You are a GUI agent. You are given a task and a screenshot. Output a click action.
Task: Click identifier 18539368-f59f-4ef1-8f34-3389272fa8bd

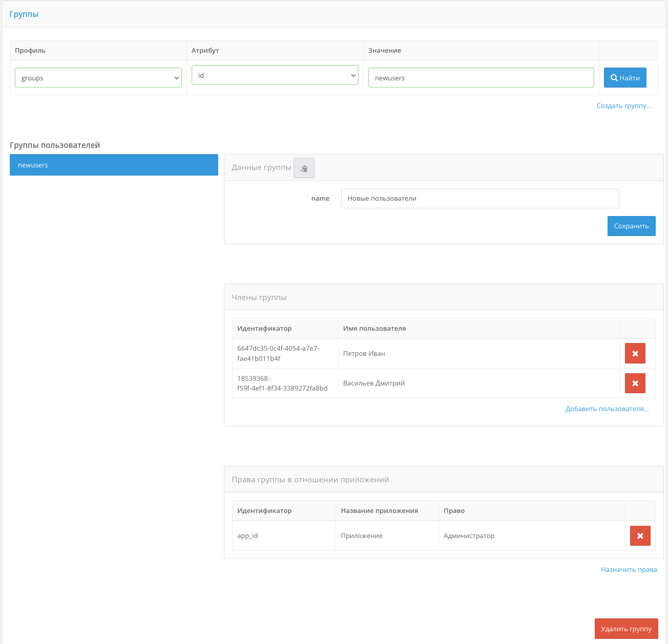coord(282,383)
